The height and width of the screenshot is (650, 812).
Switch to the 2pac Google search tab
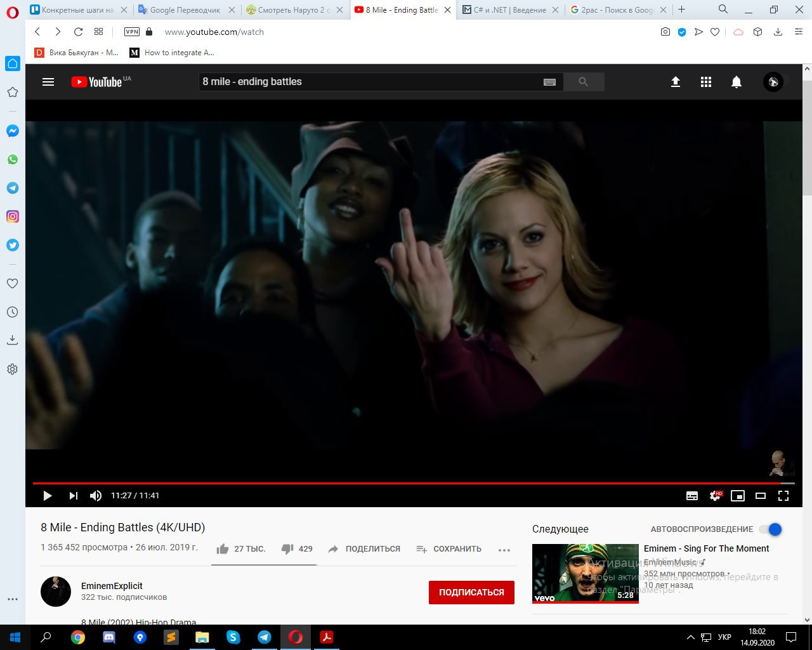(x=618, y=10)
